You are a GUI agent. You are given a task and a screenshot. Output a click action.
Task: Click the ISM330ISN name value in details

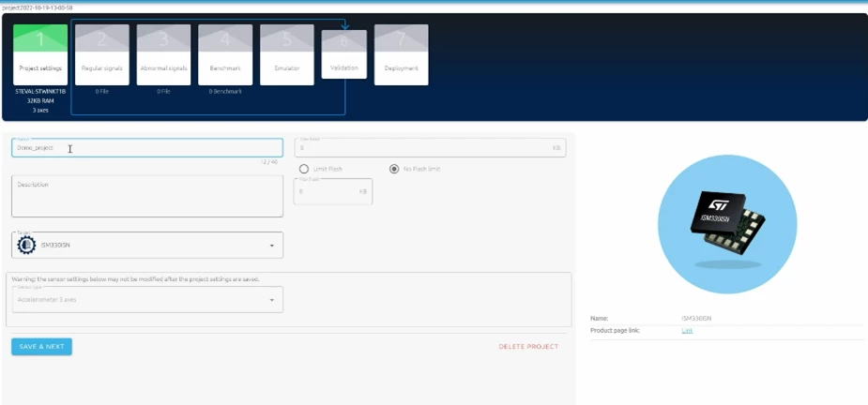(696, 319)
